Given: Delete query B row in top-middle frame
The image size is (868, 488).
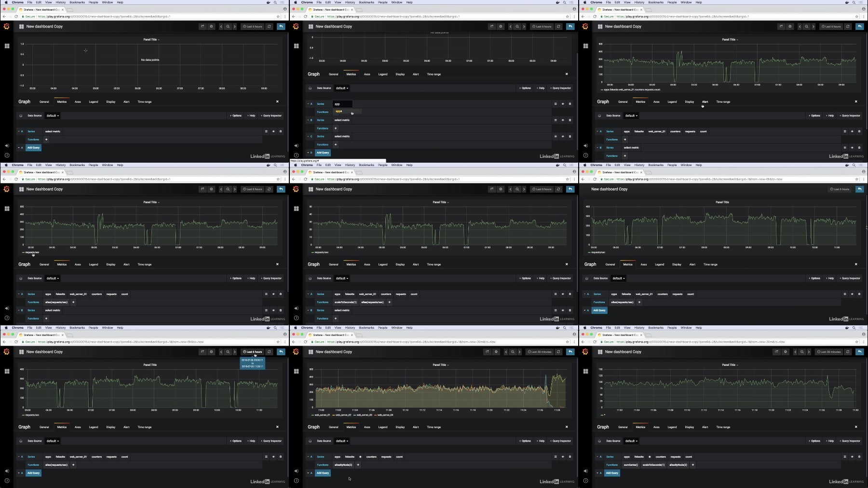Looking at the screenshot, I should point(570,120).
